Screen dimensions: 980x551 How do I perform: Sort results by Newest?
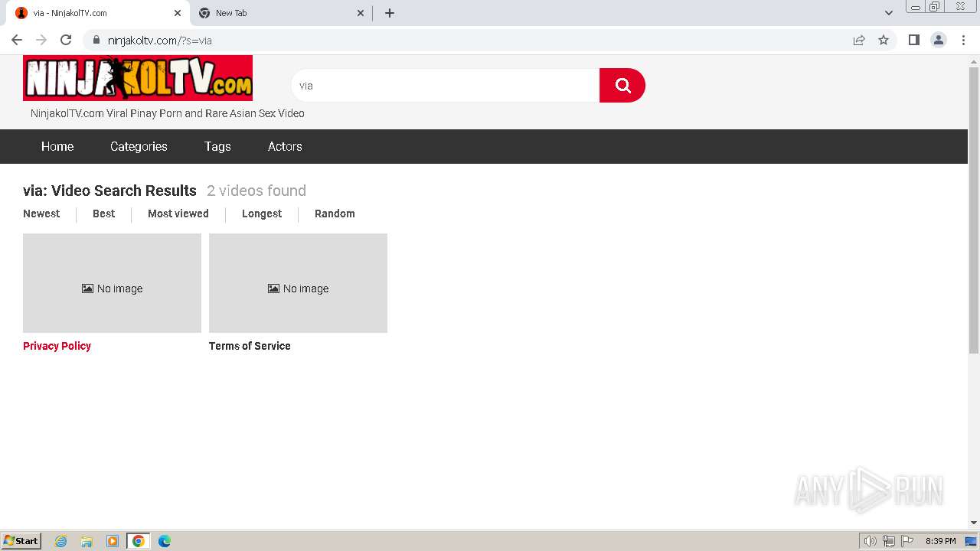pos(41,214)
